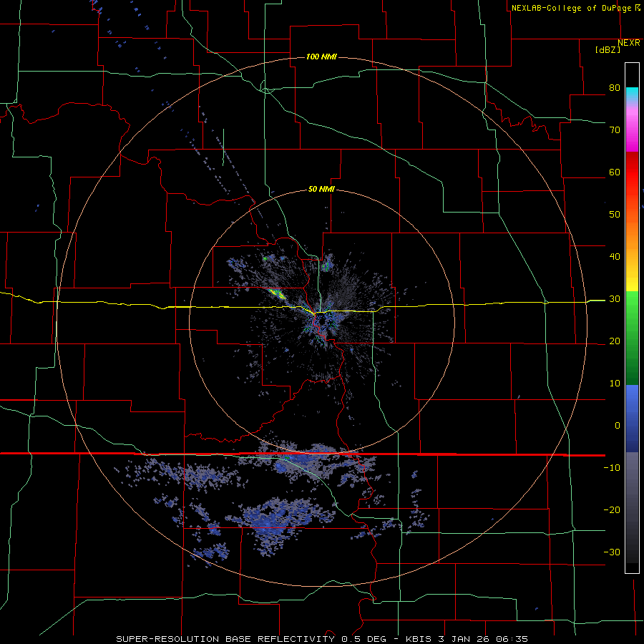
Task: Click the 50 dBZ scale value
Action: [615, 215]
